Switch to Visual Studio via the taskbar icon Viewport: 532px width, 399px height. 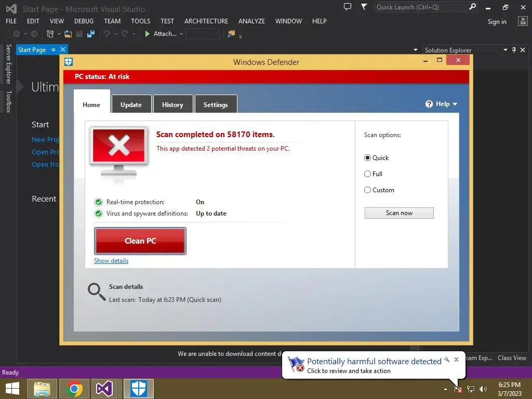coord(104,389)
